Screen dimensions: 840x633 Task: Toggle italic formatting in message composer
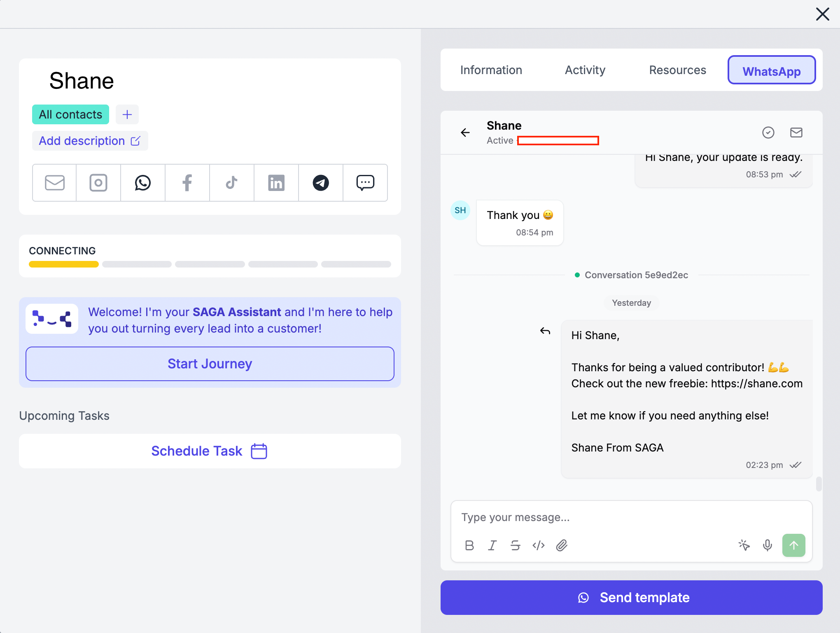pyautogui.click(x=492, y=545)
